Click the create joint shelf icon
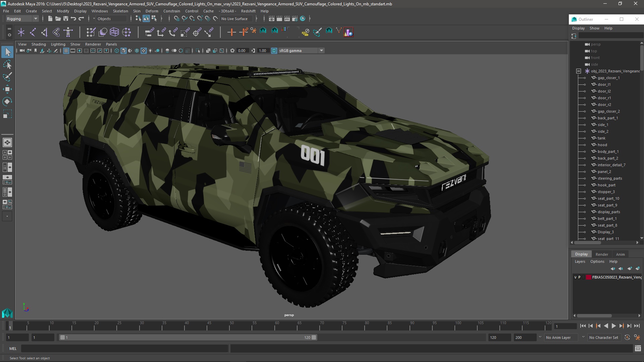This screenshot has width=644, height=362. pyautogui.click(x=33, y=32)
